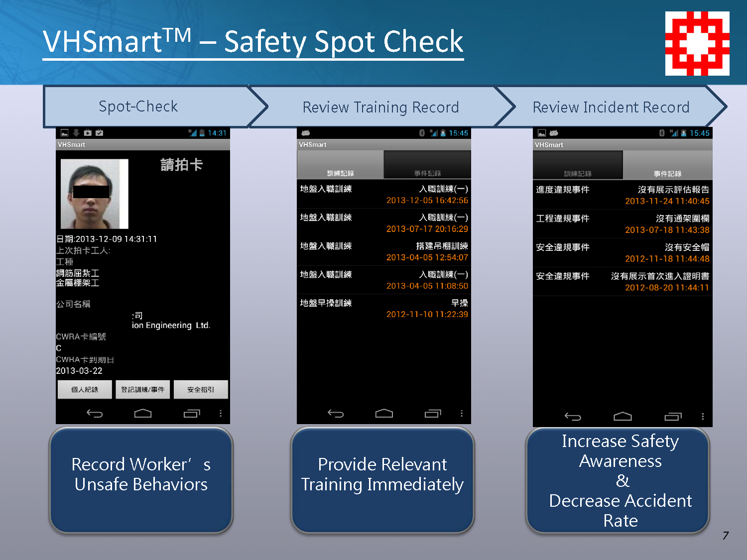The width and height of the screenshot is (747, 560).
Task: Click the date 2013-12-09 14:31:11 line
Action: [107, 239]
